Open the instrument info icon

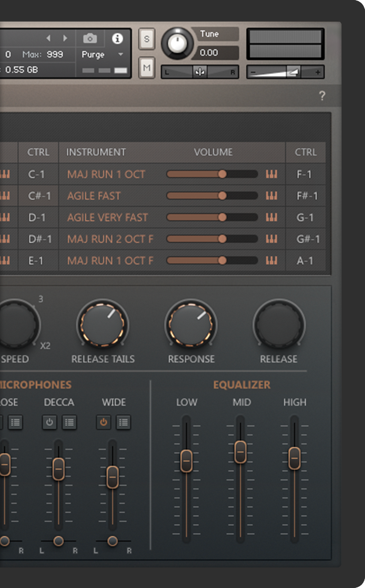pyautogui.click(x=117, y=39)
